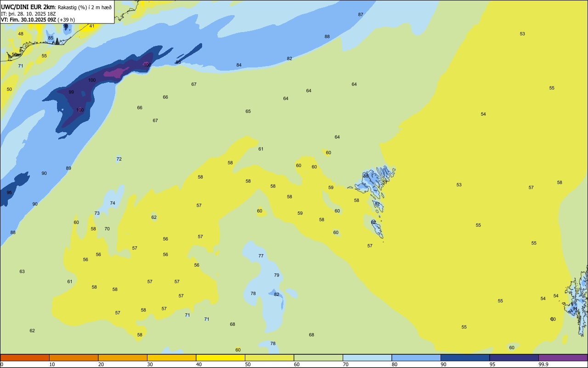This screenshot has width=588, height=368.
Task: Click the 73 humidity value on the map
Action: (x=97, y=213)
